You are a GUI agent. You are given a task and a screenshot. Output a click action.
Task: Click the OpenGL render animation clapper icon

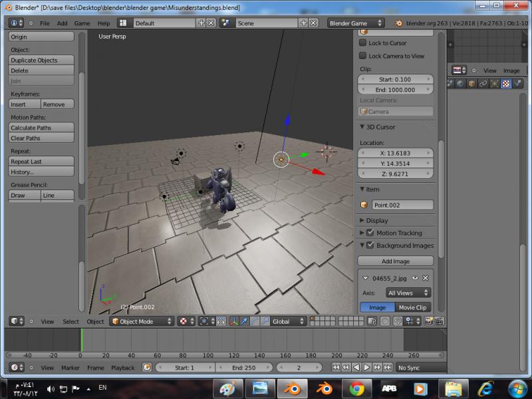point(439,321)
